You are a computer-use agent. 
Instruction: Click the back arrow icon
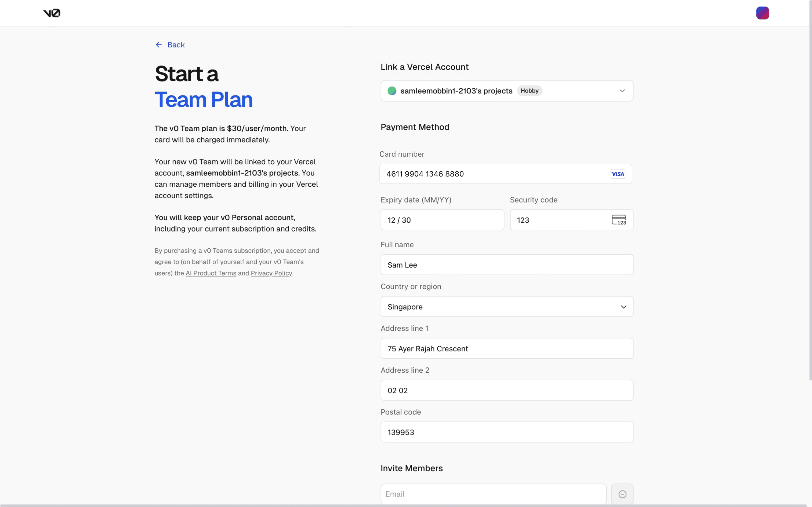tap(159, 45)
